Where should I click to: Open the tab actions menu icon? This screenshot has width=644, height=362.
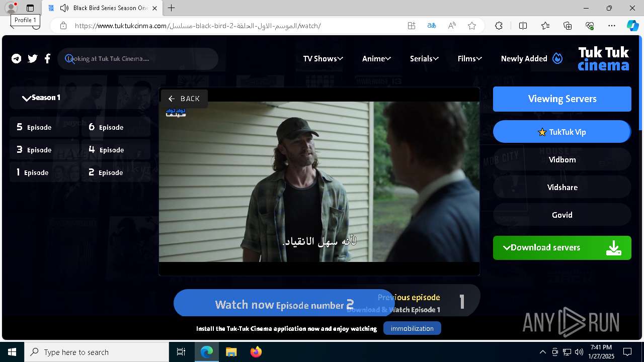[30, 8]
